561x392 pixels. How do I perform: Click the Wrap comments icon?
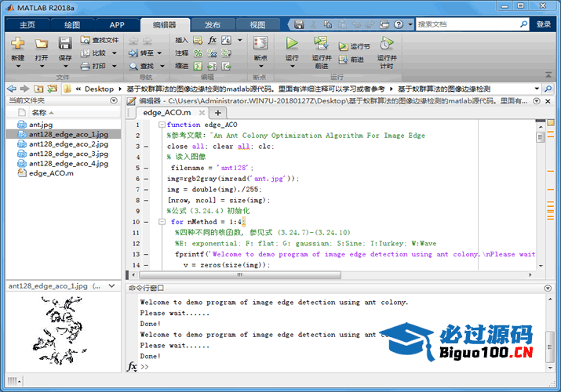(x=226, y=53)
